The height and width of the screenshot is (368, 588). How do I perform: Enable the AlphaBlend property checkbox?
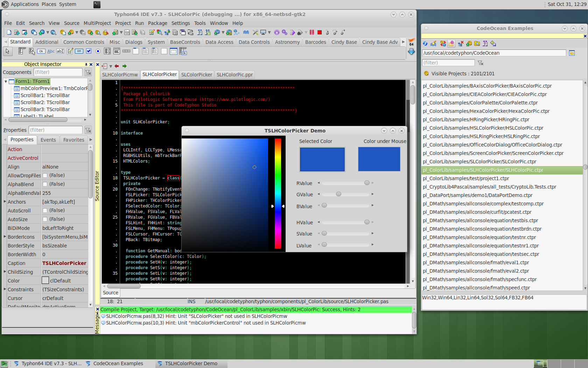tap(45, 184)
